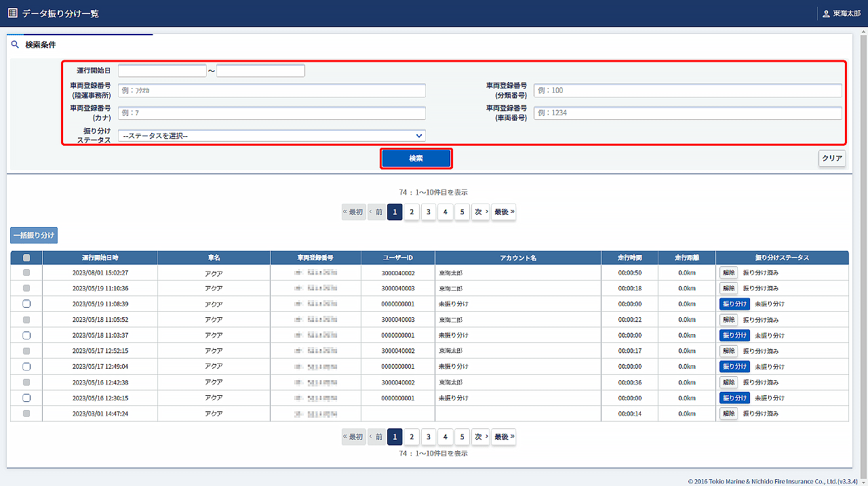The height and width of the screenshot is (486, 868).
Task: Open the 運行開始日 start date picker field
Action: 162,70
